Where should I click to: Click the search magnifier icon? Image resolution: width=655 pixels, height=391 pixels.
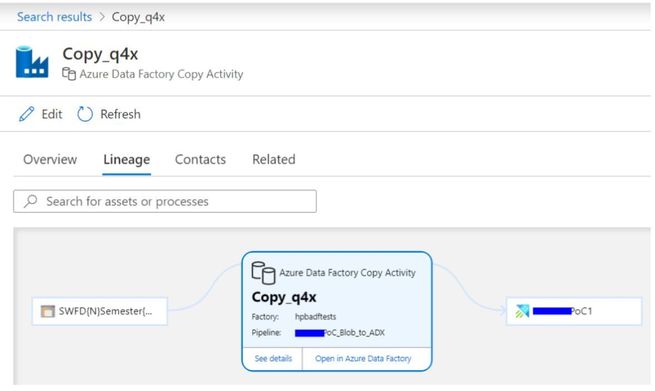(x=30, y=201)
